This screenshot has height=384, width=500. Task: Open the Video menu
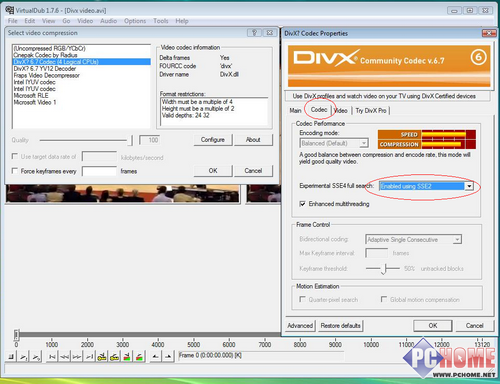(85, 21)
